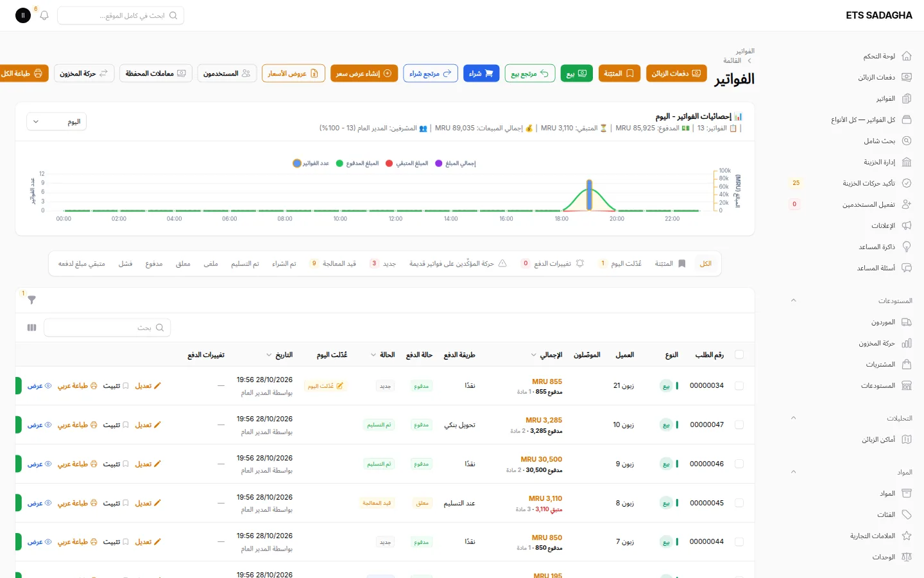Screen dimensions: 924x578
Task: Sort by the التاريخ column header
Action: pyautogui.click(x=280, y=355)
